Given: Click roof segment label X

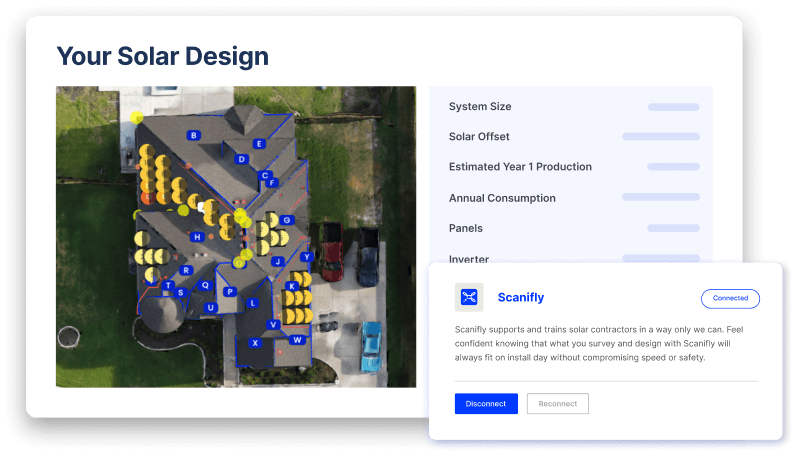Looking at the screenshot, I should click(x=255, y=343).
